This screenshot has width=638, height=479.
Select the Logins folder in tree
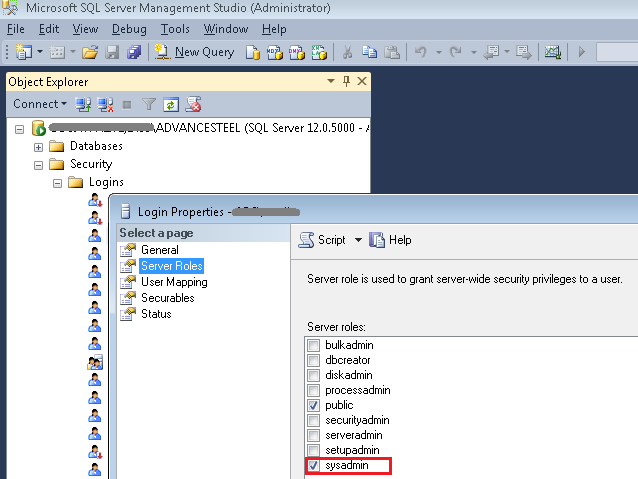tap(106, 182)
